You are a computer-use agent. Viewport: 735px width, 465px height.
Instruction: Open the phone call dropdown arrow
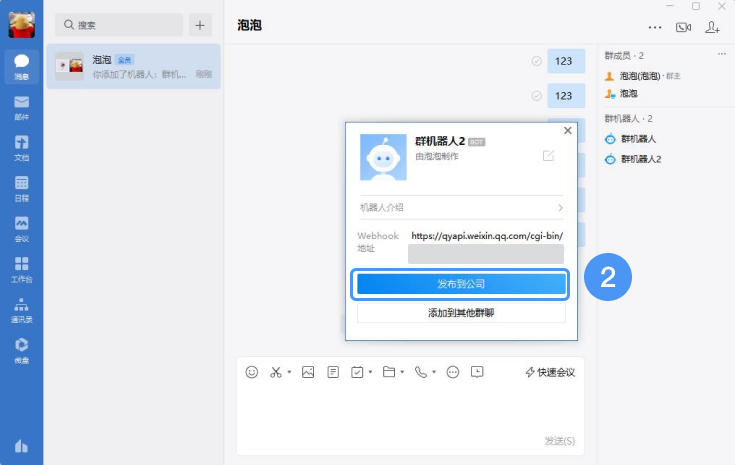click(x=433, y=373)
